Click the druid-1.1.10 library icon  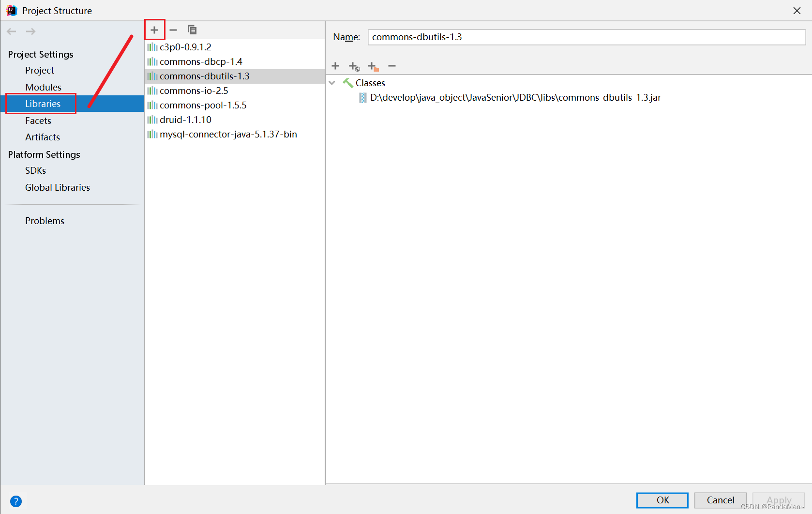[152, 120]
